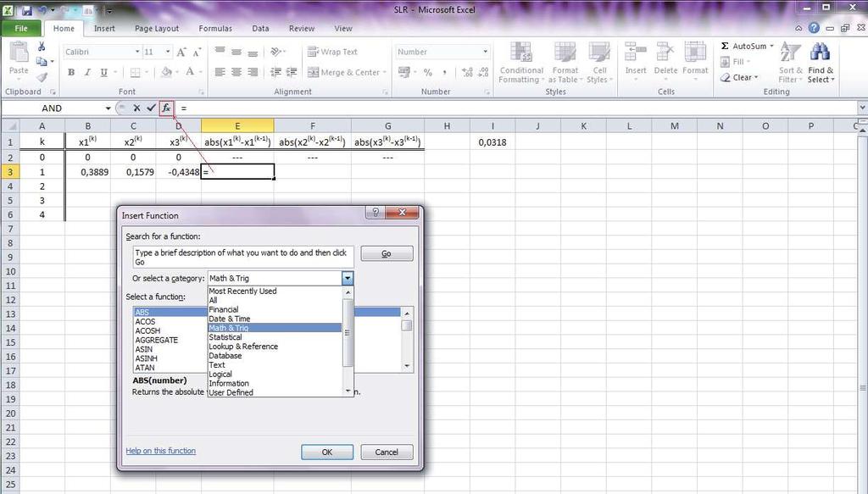
Task: Switch to the Page Layout tab
Action: click(157, 28)
